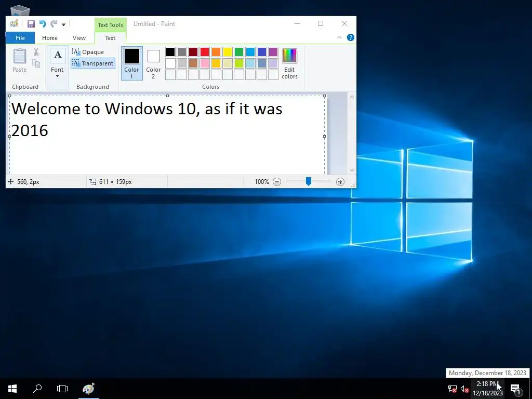Viewport: 532px width, 399px height.
Task: Pick the gold color swatch
Action: 216,63
